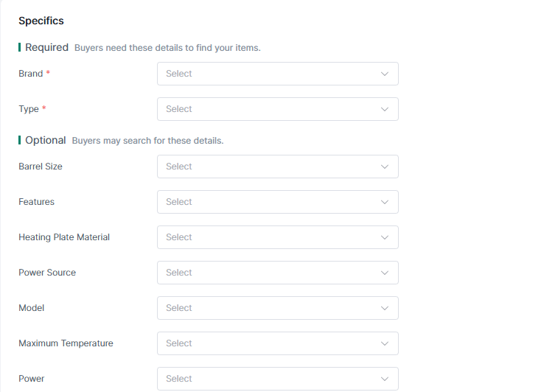Image resolution: width=541 pixels, height=392 pixels.
Task: Expand Barrel Size using its chevron arrow
Action: [x=384, y=167]
